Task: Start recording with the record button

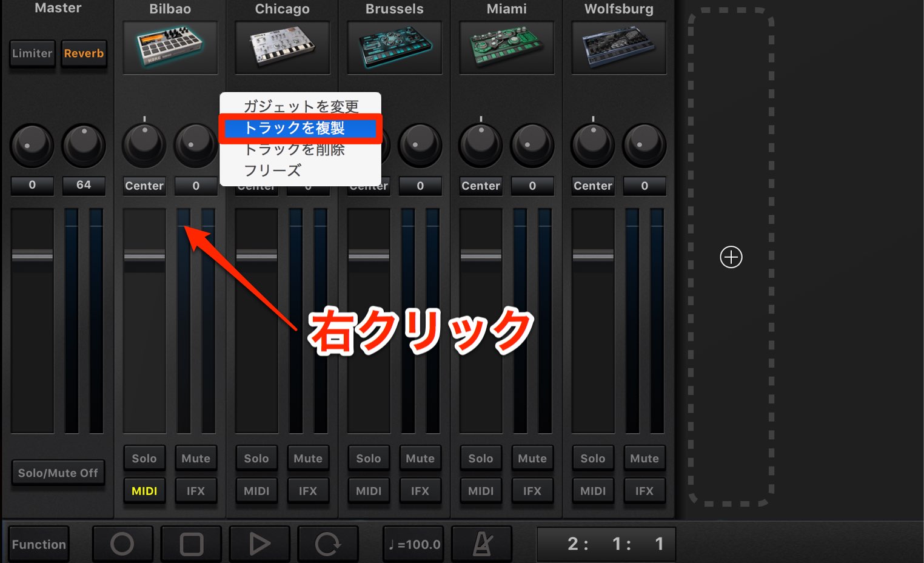Action: point(122,544)
